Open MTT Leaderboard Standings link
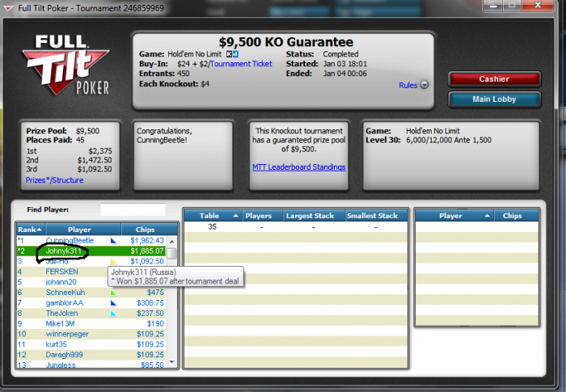Screen dimensions: 566x392 point(299,167)
